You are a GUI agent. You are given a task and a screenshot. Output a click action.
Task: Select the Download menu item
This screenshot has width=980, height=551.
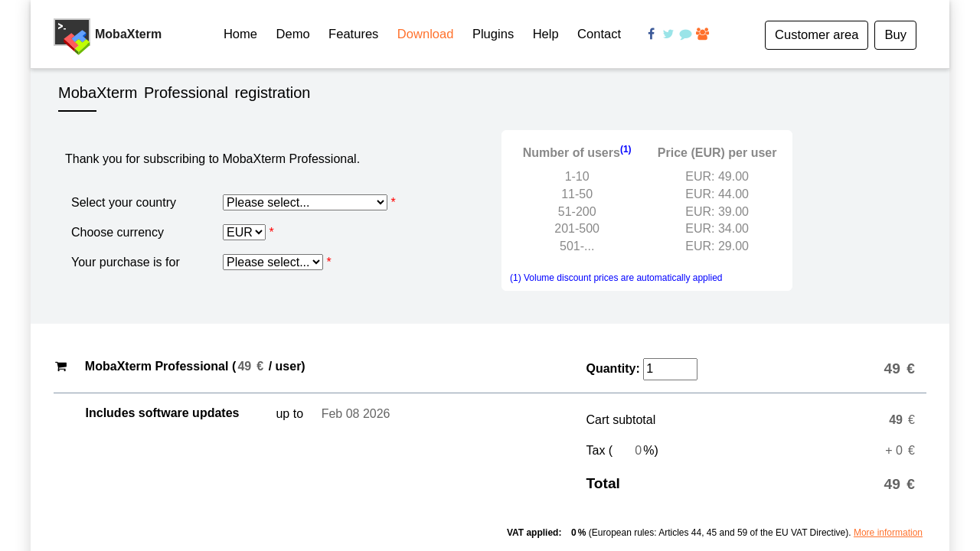pos(425,34)
